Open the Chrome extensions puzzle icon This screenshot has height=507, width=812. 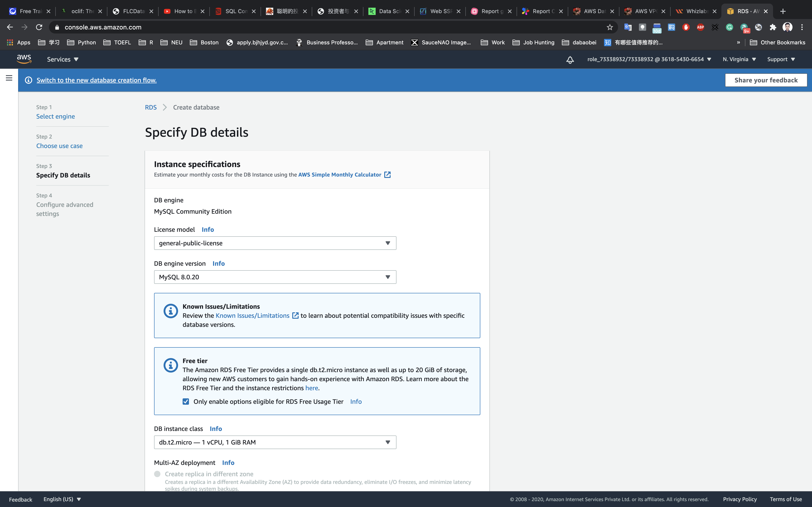[773, 27]
